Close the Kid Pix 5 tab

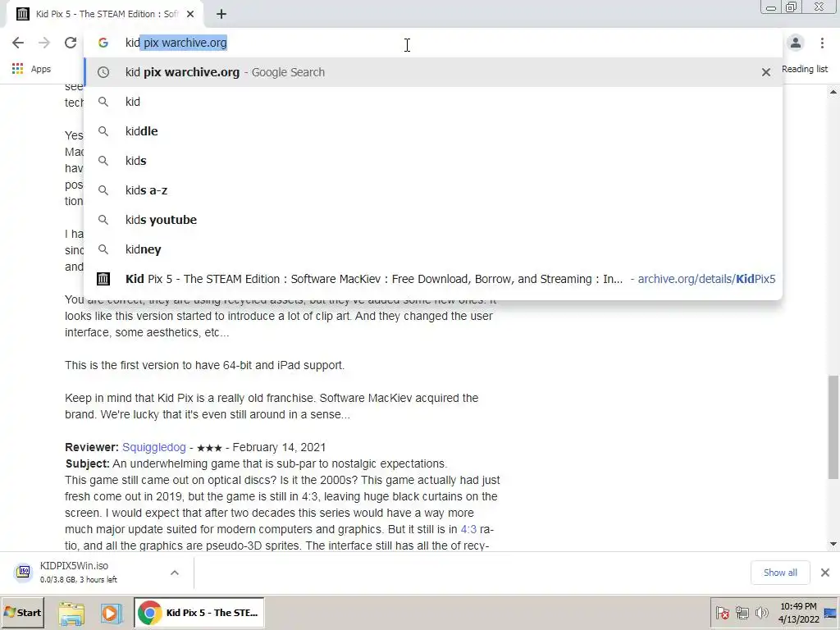(190, 15)
